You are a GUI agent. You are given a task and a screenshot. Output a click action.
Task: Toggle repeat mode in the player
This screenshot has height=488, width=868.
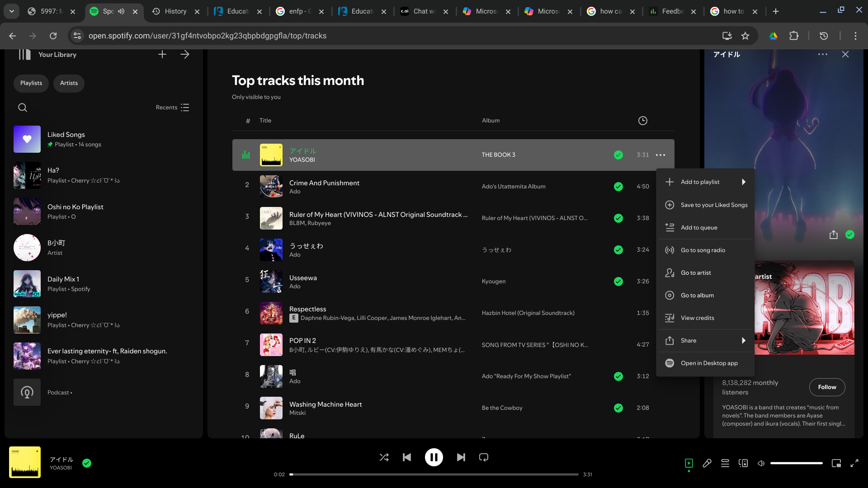tap(484, 457)
